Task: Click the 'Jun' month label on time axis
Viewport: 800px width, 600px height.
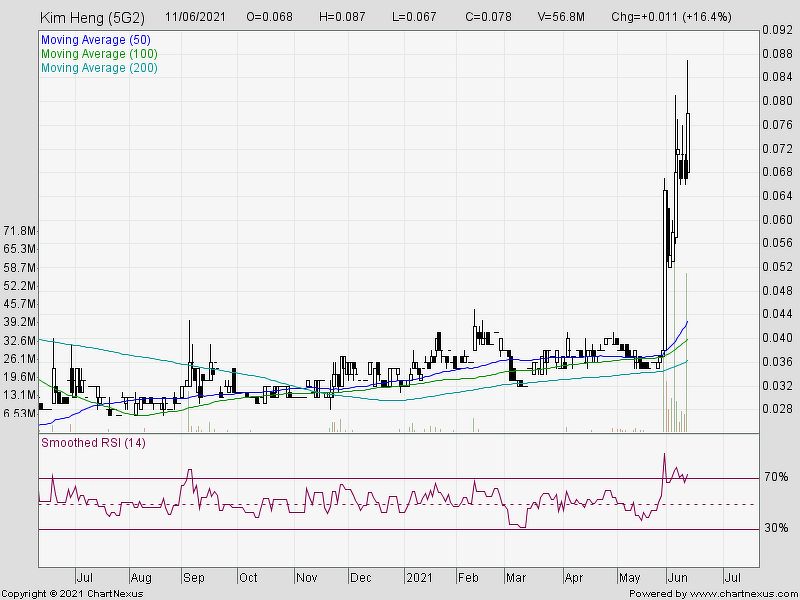Action: [678, 578]
